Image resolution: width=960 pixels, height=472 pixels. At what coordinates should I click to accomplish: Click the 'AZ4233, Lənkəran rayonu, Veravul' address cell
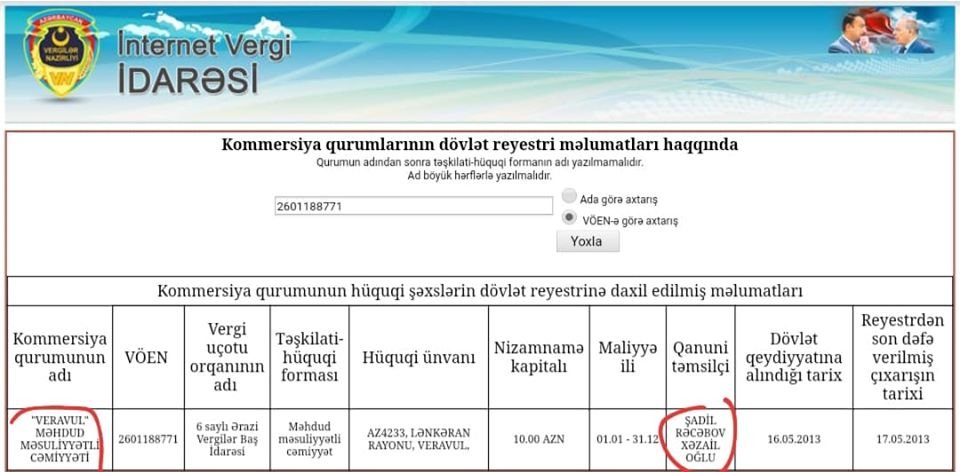419,439
